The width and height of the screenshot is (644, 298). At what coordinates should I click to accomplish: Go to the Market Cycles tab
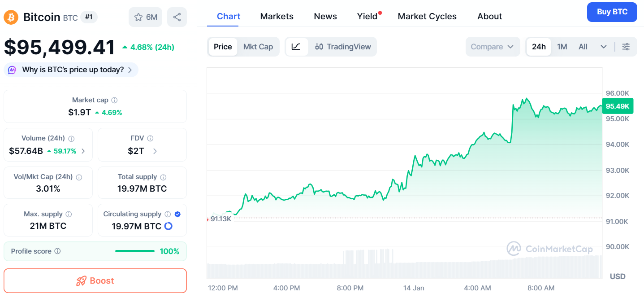pos(427,16)
